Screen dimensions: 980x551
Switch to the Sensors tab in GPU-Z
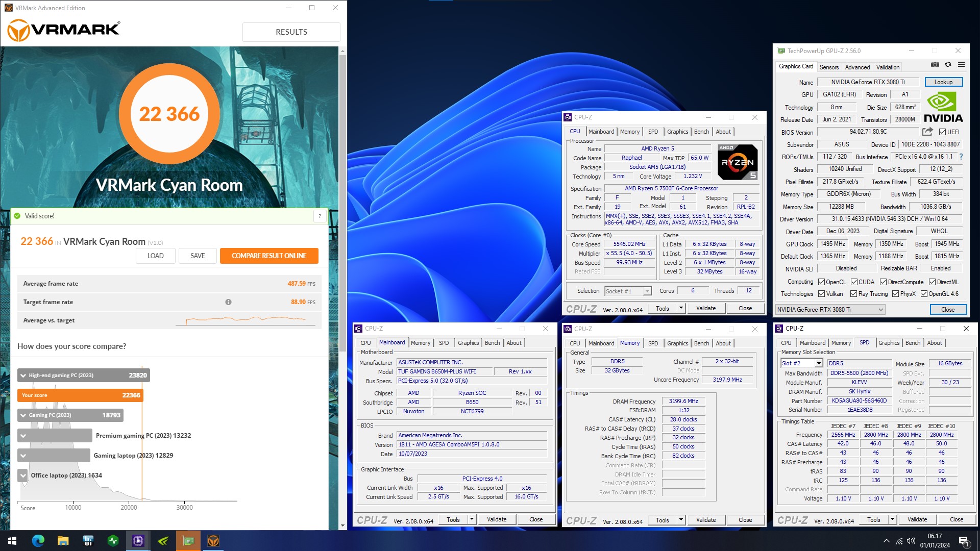point(829,67)
